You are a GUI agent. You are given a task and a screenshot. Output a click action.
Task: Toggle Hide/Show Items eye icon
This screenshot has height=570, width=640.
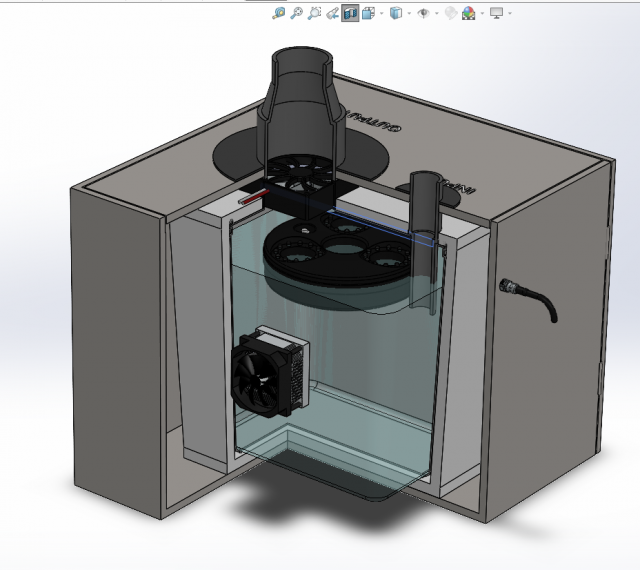click(424, 13)
